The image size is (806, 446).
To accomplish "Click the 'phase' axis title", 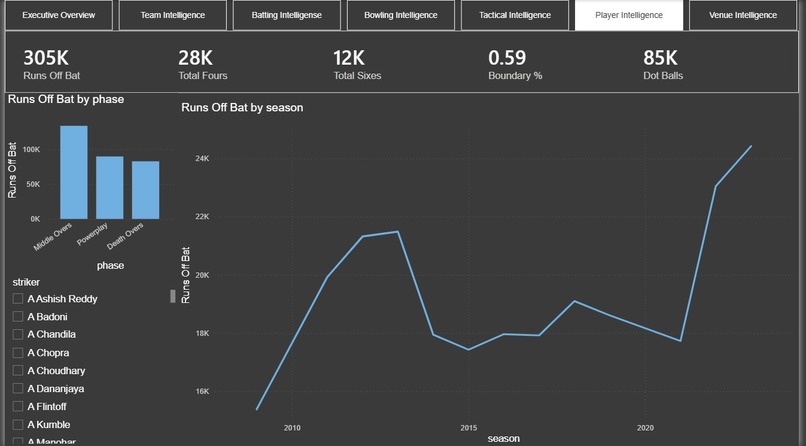I will coord(111,266).
